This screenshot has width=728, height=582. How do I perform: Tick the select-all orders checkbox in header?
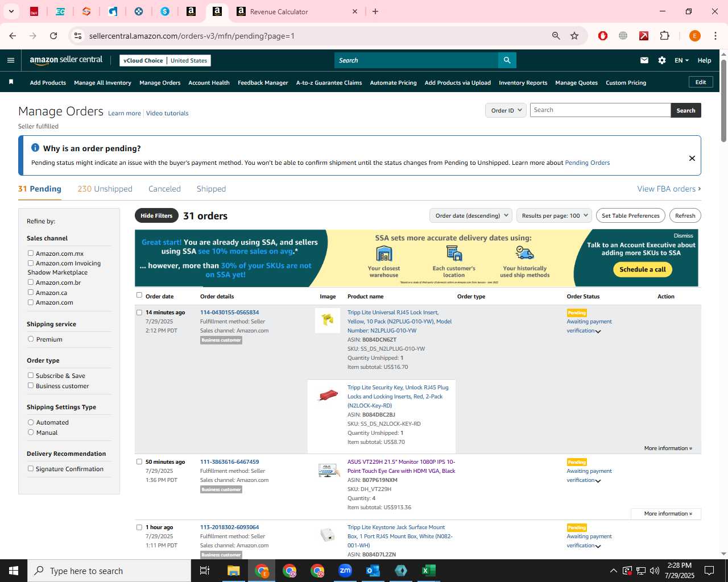pyautogui.click(x=139, y=296)
